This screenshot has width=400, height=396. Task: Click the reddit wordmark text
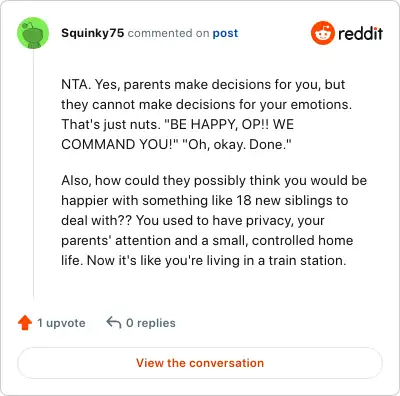pos(360,33)
